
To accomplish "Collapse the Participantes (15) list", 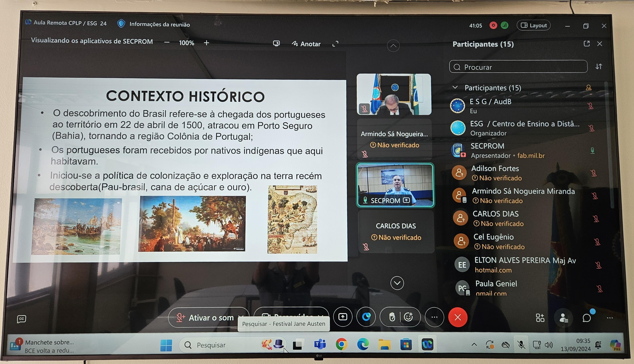I will (455, 87).
